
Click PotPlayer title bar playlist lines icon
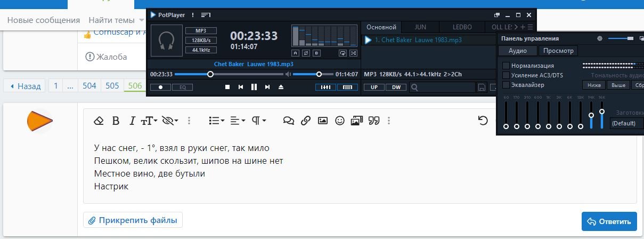(x=206, y=15)
